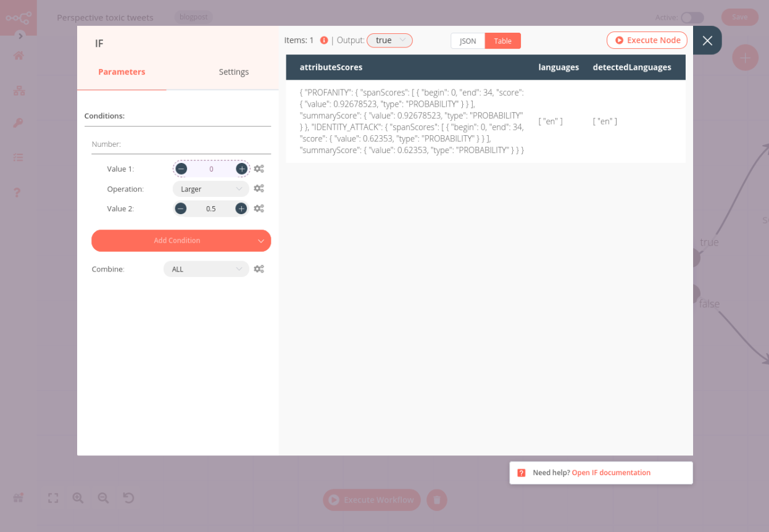Zoom out on the canvas
The image size is (769, 532).
(x=103, y=498)
